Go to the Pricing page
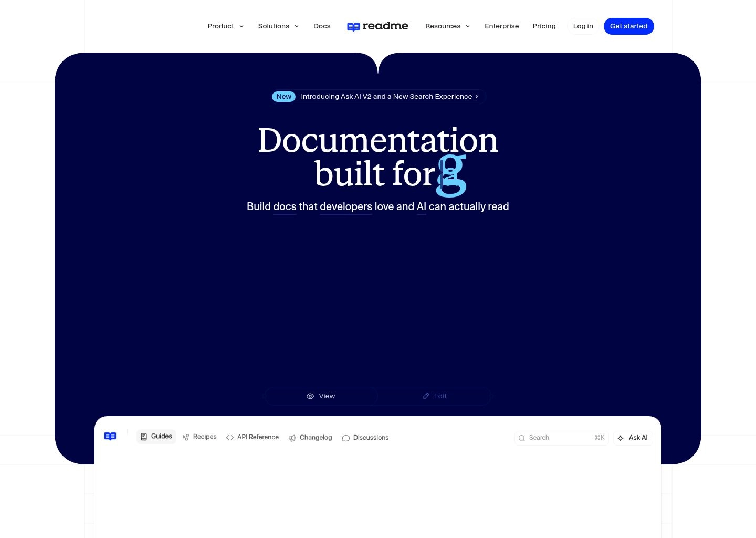The height and width of the screenshot is (538, 756). coord(544,26)
